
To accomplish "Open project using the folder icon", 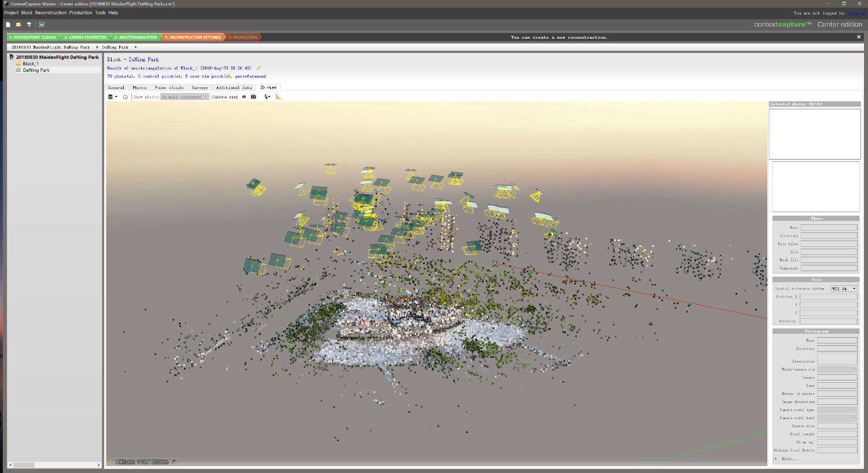I will 19,24.
